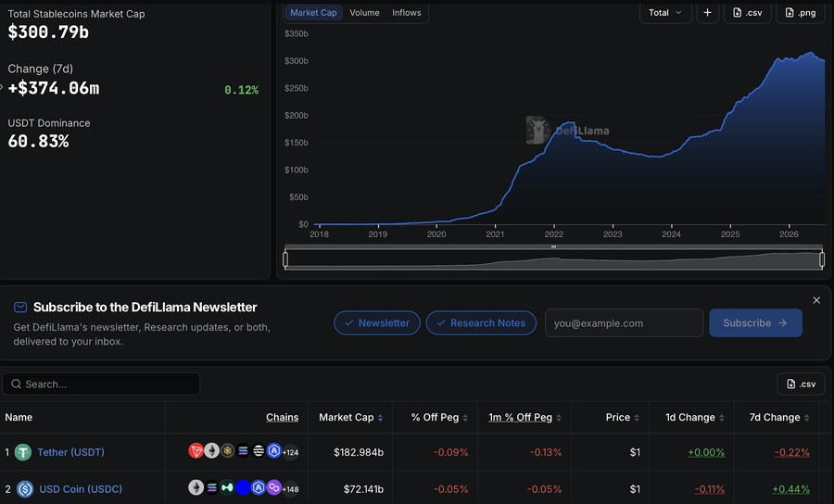
Task: Open the Total dropdown
Action: point(665,13)
